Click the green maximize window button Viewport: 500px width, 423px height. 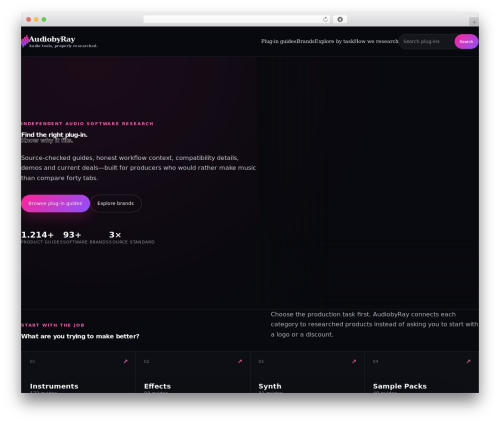click(x=44, y=19)
